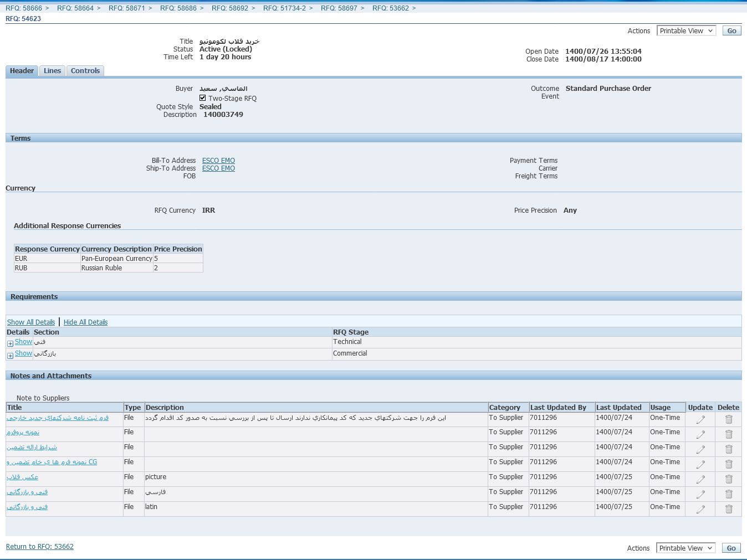Click the update pencil icon in the second attachment row
The width and height of the screenshot is (747, 560).
coord(700,434)
